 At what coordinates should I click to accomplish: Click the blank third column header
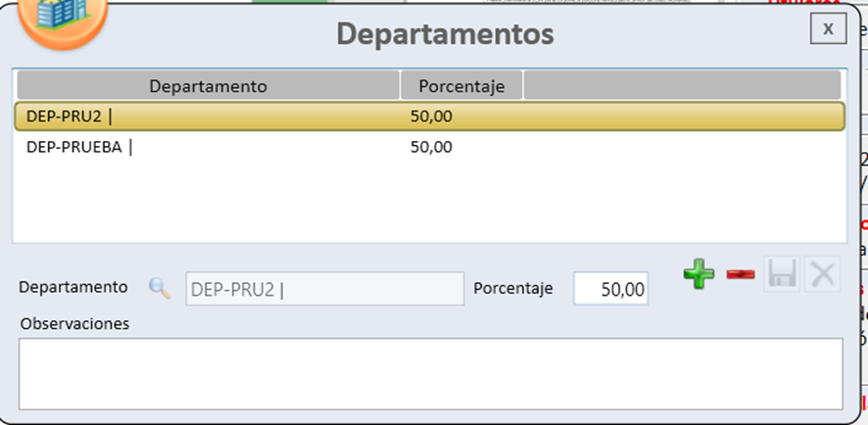[682, 86]
